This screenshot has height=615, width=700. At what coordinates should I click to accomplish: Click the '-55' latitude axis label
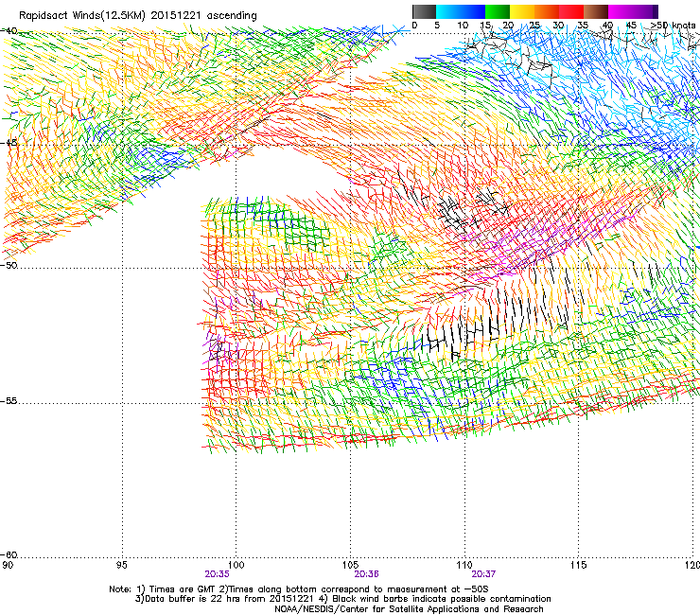click(9, 401)
